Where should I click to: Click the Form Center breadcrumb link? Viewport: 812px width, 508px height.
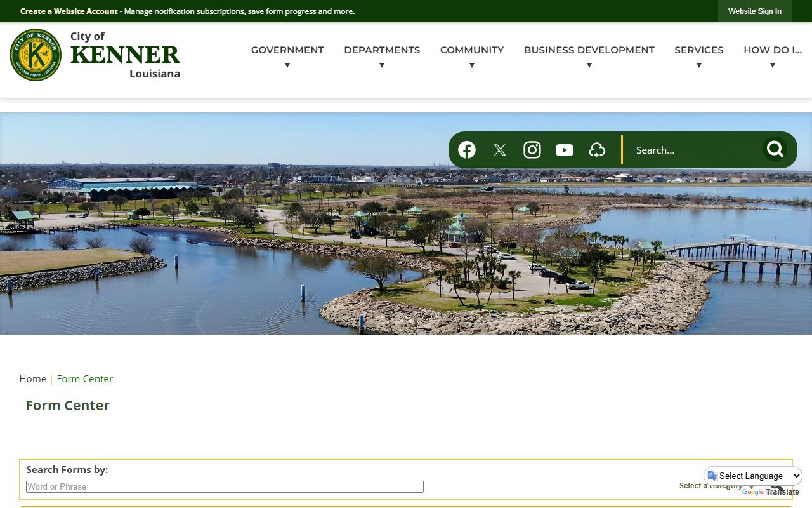click(85, 378)
